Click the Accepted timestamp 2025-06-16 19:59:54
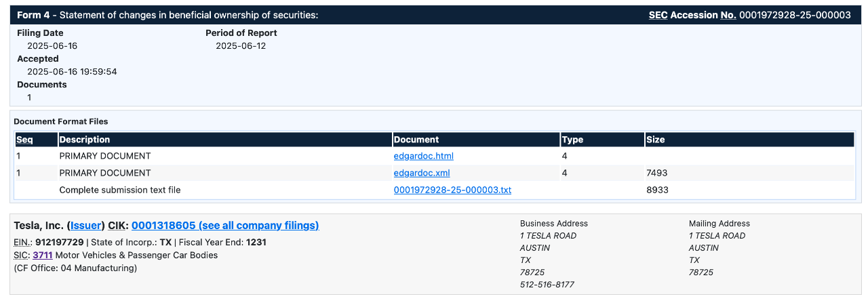This screenshot has height=303, width=868. pos(72,71)
